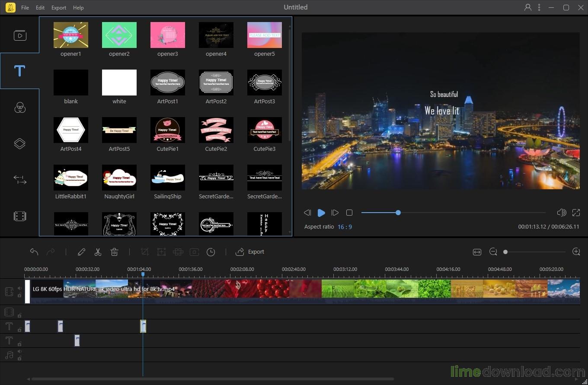
Task: Click the pencil Edit tool
Action: [x=81, y=252]
